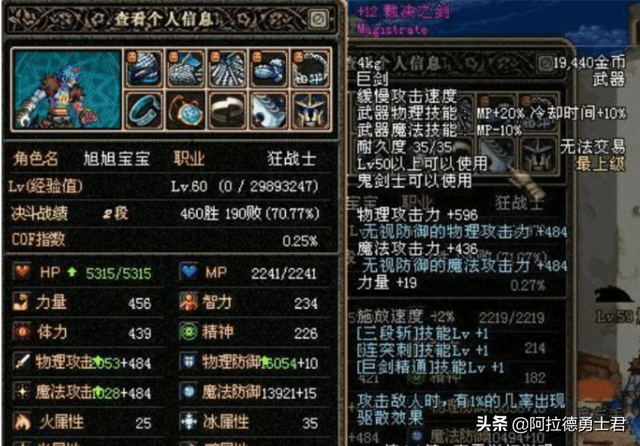Select the striped pants equipment slot
The image size is (640, 446).
227,69
